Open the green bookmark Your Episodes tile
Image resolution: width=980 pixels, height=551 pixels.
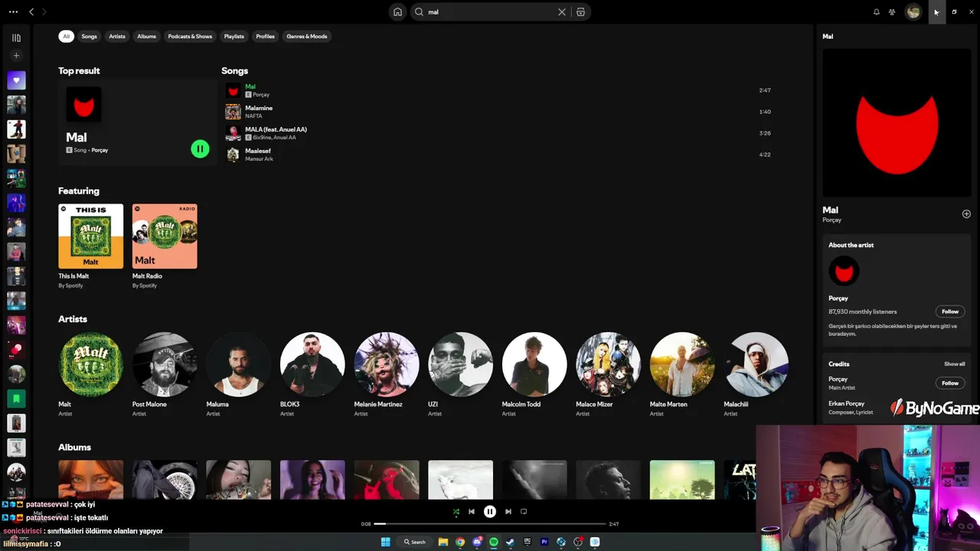(16, 399)
